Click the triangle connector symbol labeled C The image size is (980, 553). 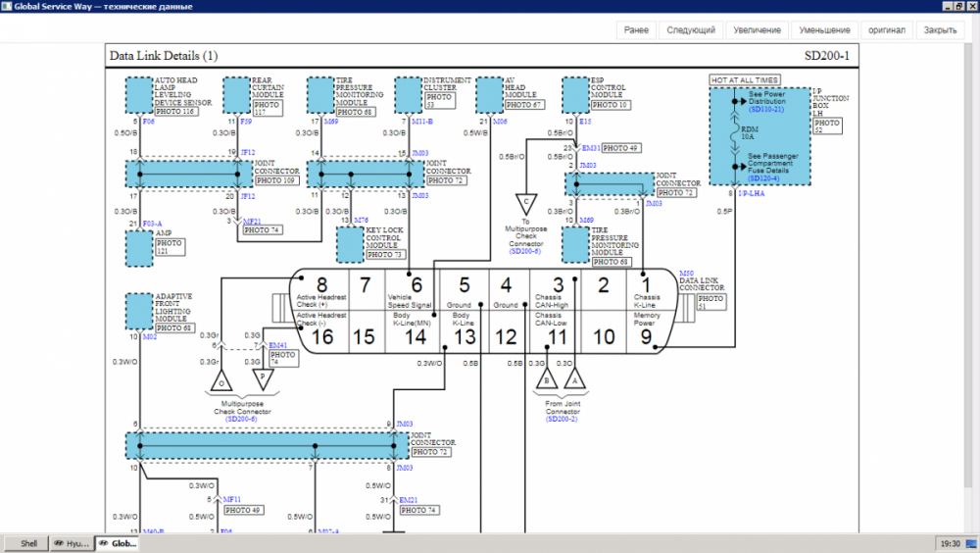(x=528, y=203)
